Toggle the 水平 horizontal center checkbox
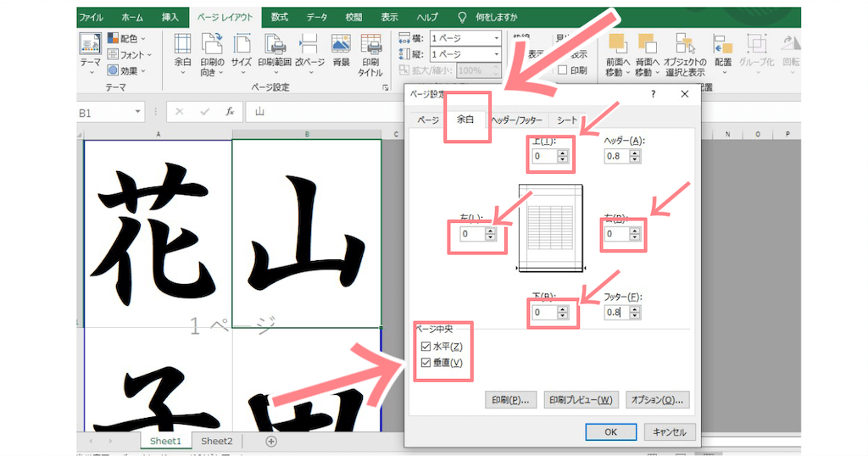Screen dimensions: 868x456 tap(426, 347)
